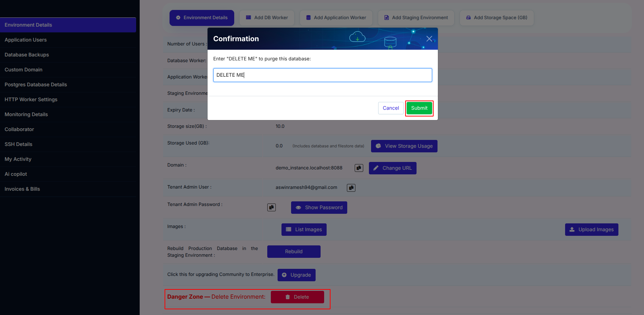Copy the tenant admin password

coord(272,207)
